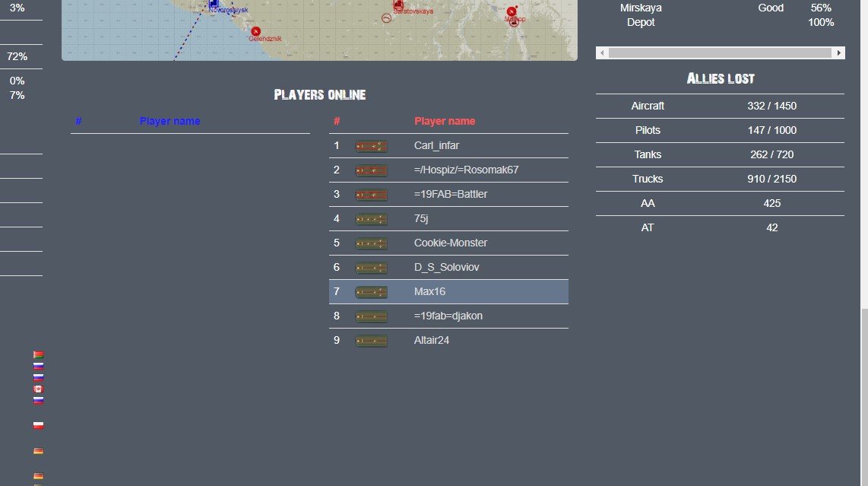
Task: Click the red Saratovskaya depot marker
Action: (398, 5)
